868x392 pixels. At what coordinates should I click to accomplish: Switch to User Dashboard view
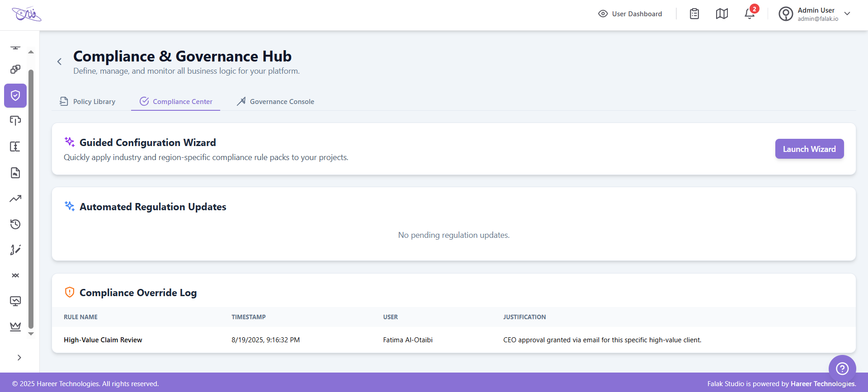coord(630,14)
